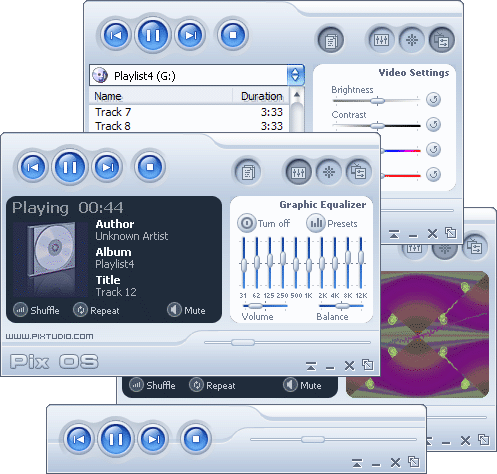Toggle Repeat in the front player's display
Screen dimensions: 497x474
click(x=96, y=310)
